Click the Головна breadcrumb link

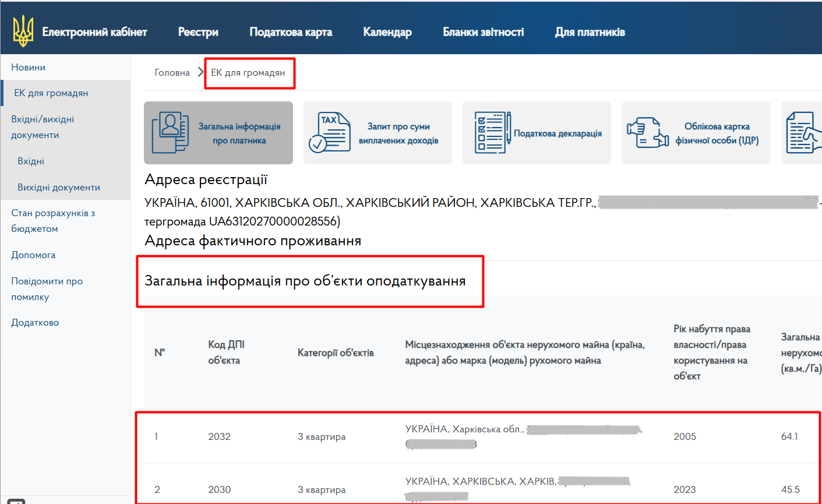[x=172, y=73]
